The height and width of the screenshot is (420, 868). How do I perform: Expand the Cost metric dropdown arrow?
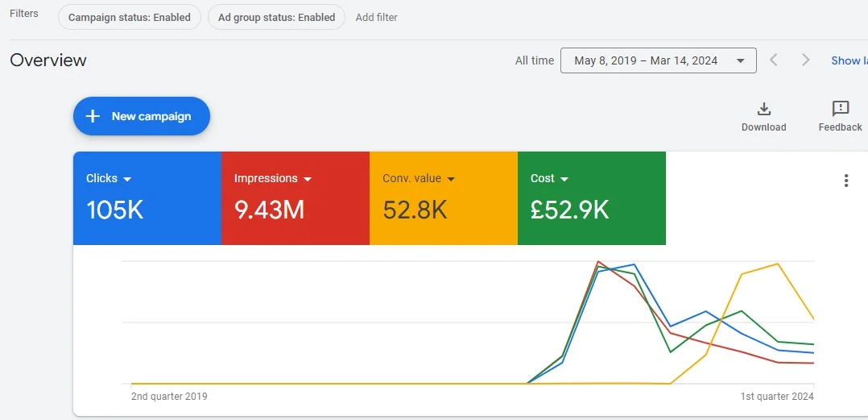[x=564, y=179]
